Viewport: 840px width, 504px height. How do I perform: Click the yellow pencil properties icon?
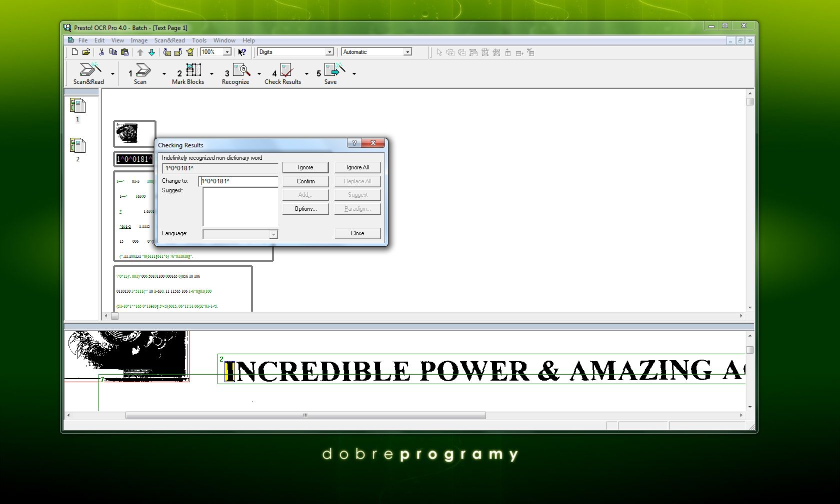pyautogui.click(x=190, y=52)
